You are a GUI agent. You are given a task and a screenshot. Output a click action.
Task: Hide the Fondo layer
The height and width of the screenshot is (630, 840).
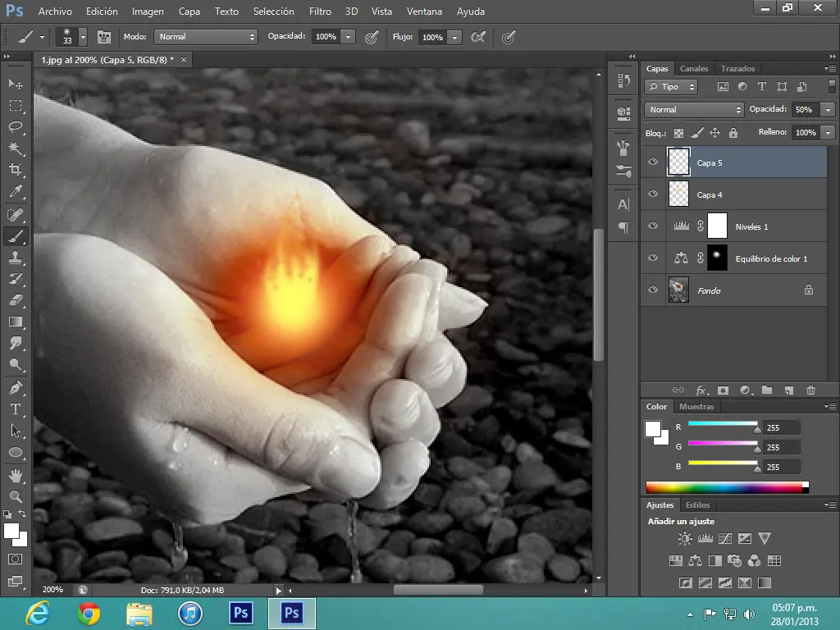[x=652, y=290]
